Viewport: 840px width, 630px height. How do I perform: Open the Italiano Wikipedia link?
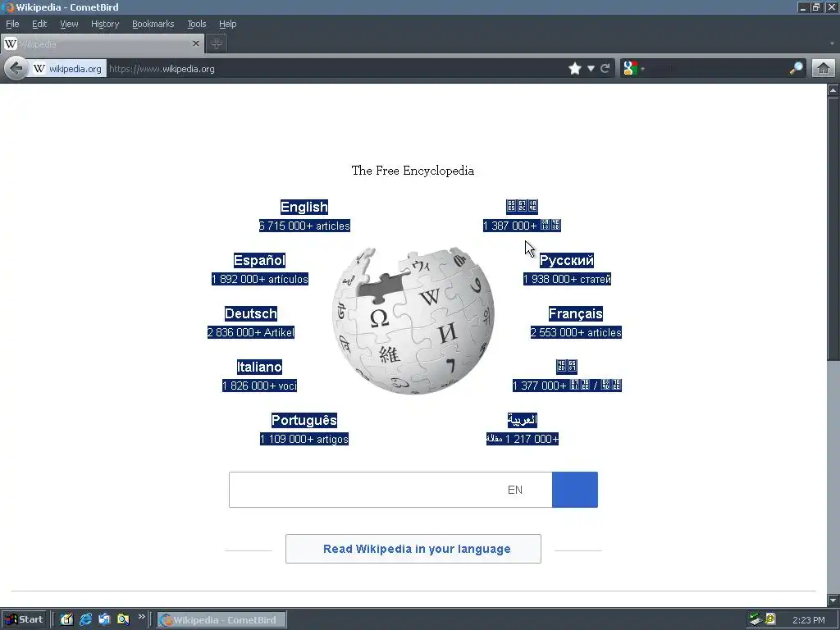(x=259, y=367)
